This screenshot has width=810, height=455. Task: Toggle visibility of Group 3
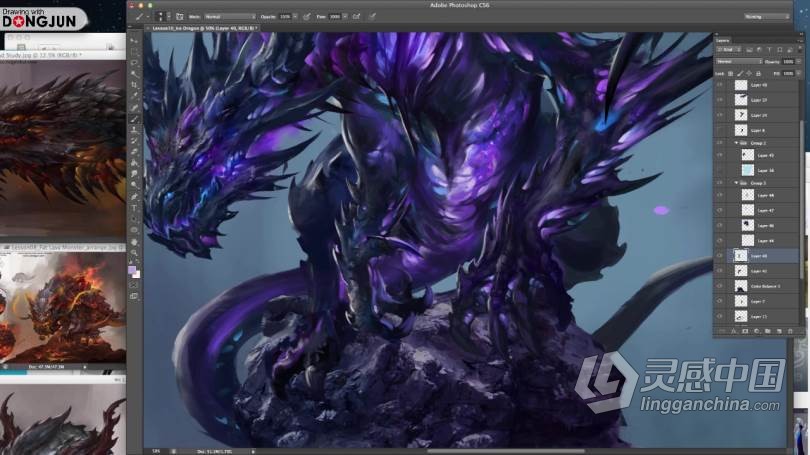[720, 183]
